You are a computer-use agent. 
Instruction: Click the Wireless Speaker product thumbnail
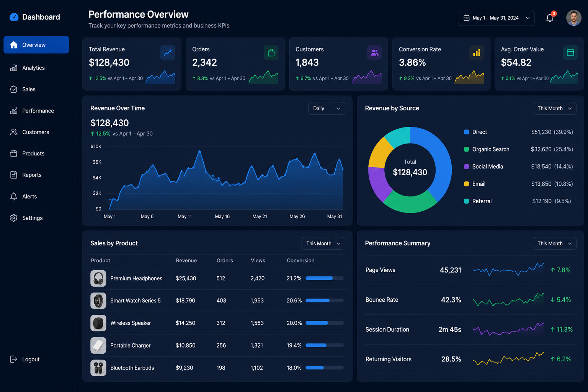98,323
